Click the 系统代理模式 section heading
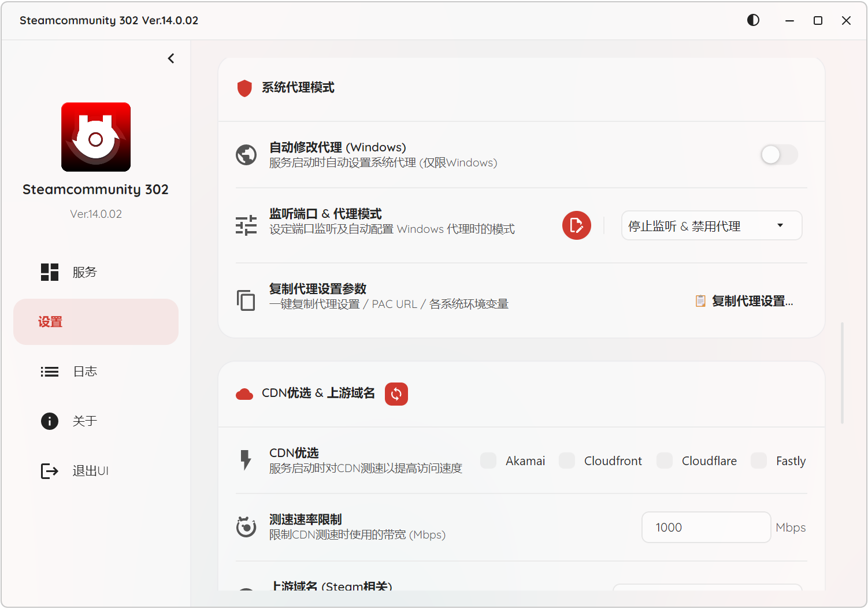The height and width of the screenshot is (609, 868). pos(298,88)
